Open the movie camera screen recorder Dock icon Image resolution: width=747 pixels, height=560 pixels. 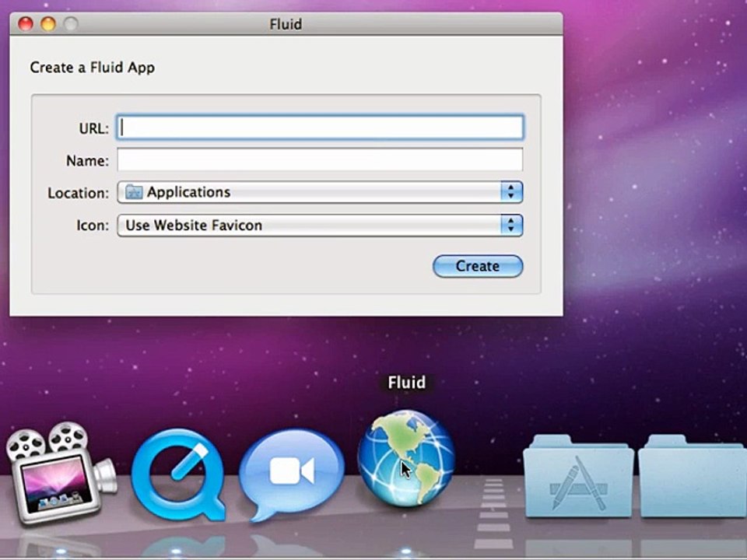[x=61, y=474]
